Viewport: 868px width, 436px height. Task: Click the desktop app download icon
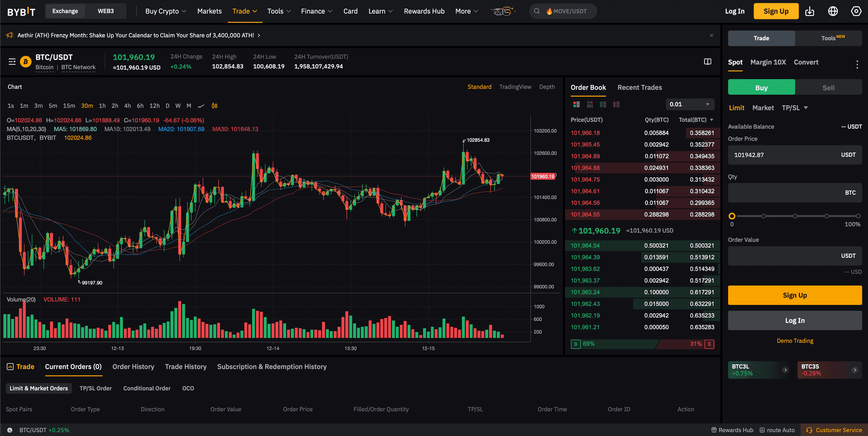tap(810, 11)
